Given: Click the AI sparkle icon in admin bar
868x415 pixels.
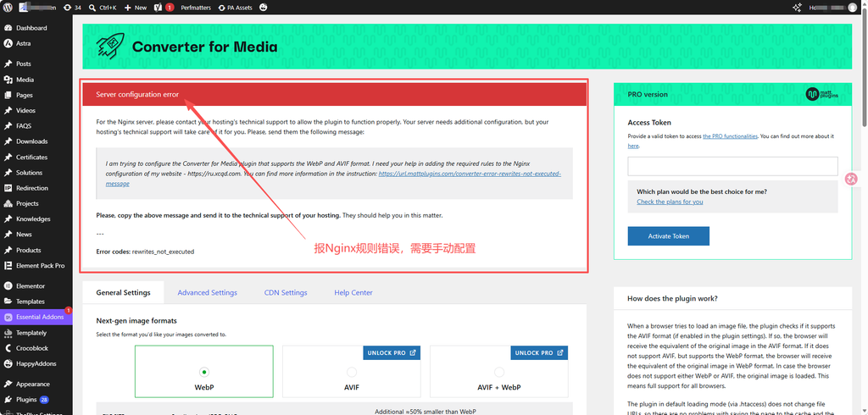Looking at the screenshot, I should point(797,8).
